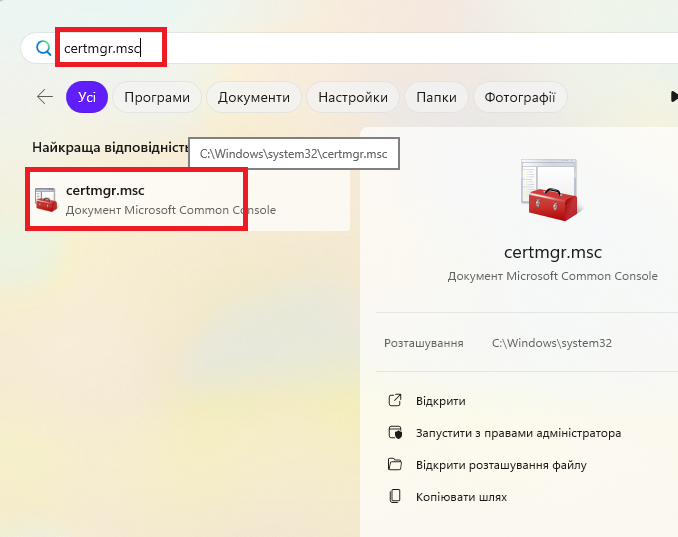Click the red toolbox icon in results list
The width and height of the screenshot is (678, 537).
tap(46, 200)
